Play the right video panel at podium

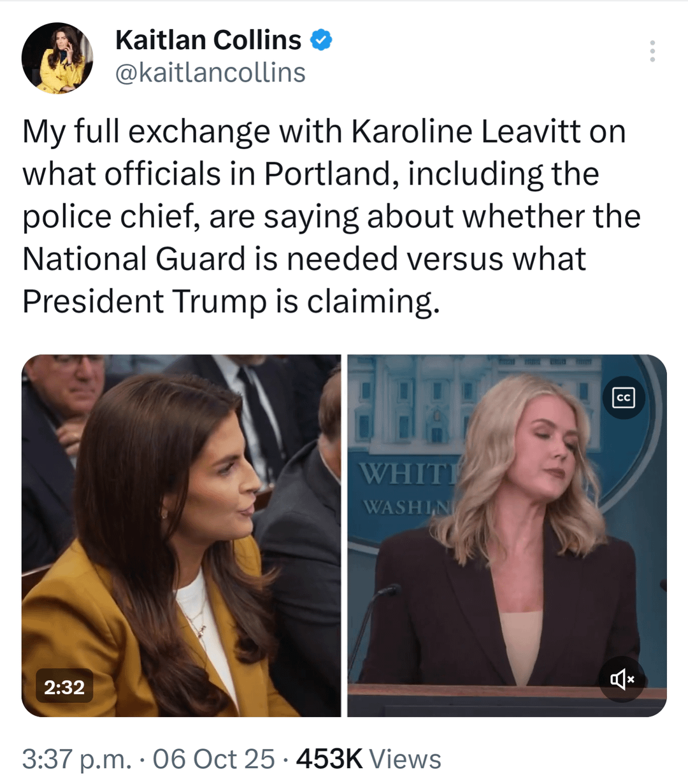[x=507, y=536]
